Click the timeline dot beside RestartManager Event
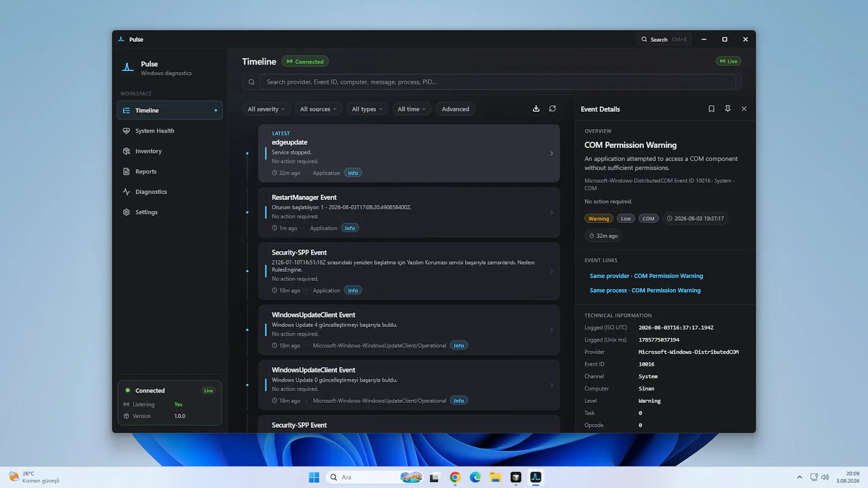The image size is (868, 488). pos(247,213)
